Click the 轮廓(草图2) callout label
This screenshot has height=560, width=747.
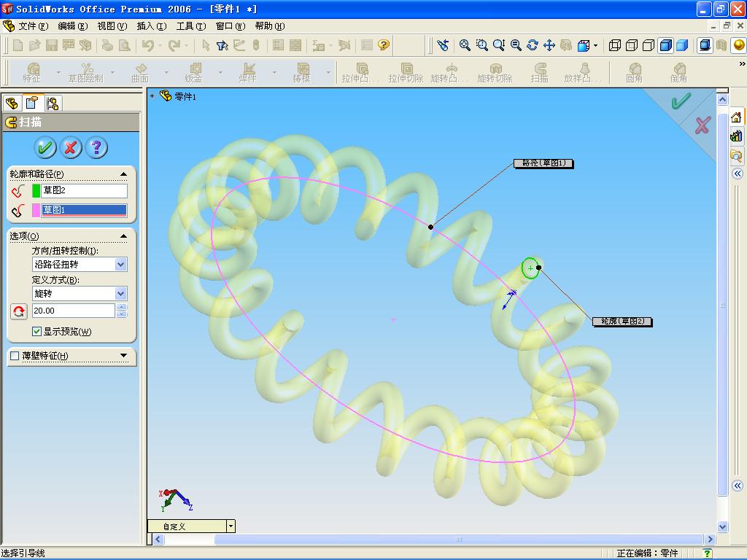(x=622, y=322)
